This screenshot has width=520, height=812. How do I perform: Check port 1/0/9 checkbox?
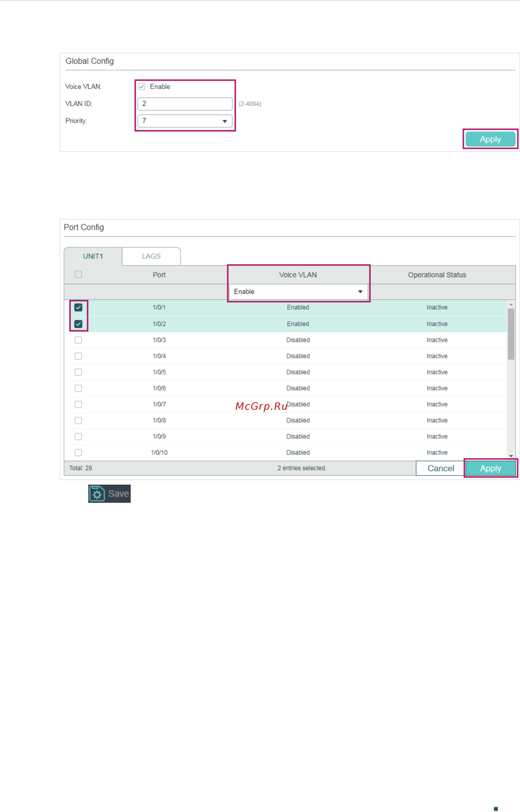click(78, 436)
